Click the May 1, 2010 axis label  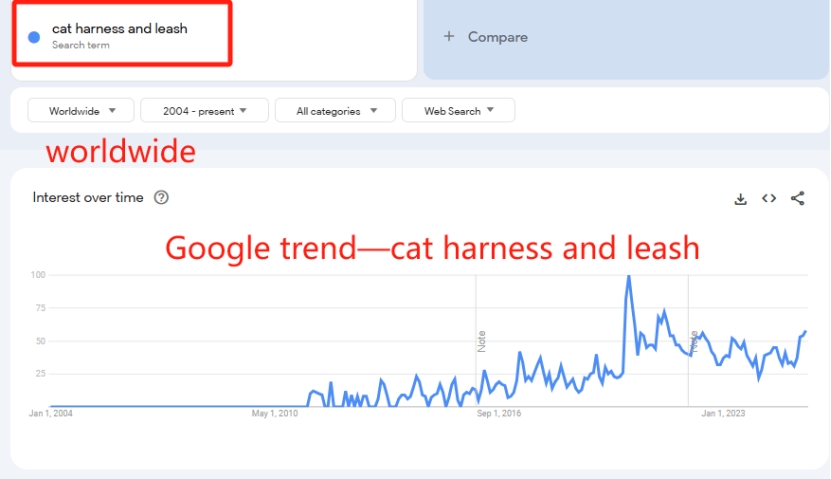coord(275,413)
